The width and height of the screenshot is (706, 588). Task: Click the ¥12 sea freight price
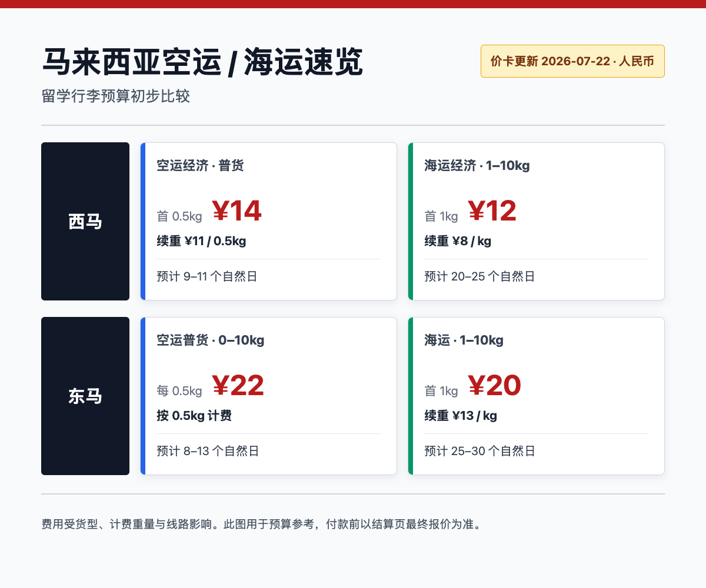coord(492,211)
